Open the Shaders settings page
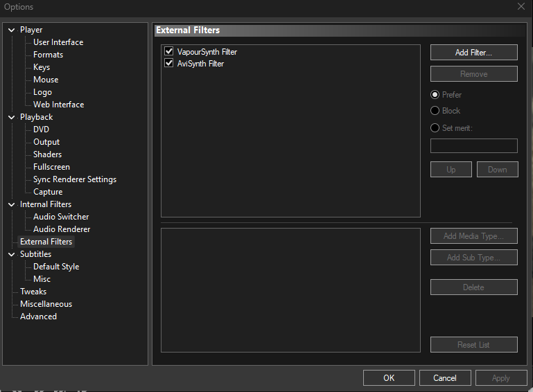533x392 pixels. 47,154
